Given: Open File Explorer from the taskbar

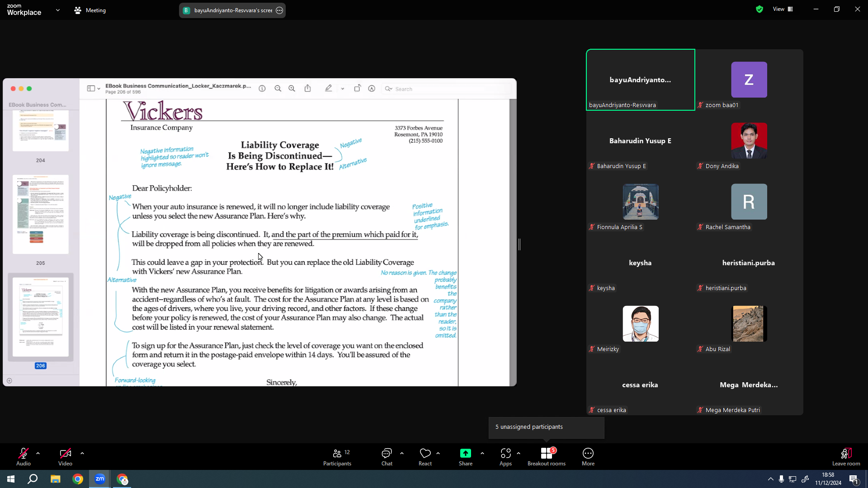Looking at the screenshot, I should [55, 479].
